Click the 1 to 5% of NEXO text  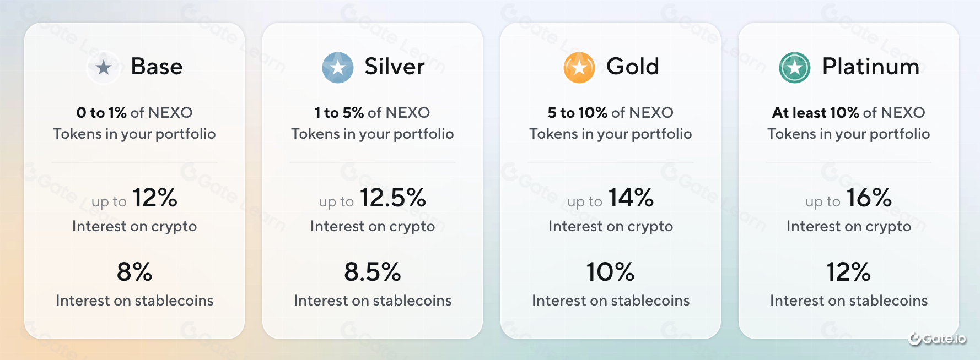[x=372, y=113]
